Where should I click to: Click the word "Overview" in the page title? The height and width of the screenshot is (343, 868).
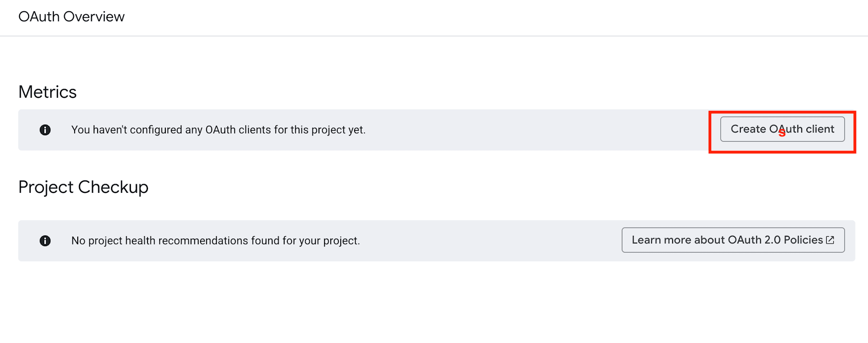(x=94, y=16)
